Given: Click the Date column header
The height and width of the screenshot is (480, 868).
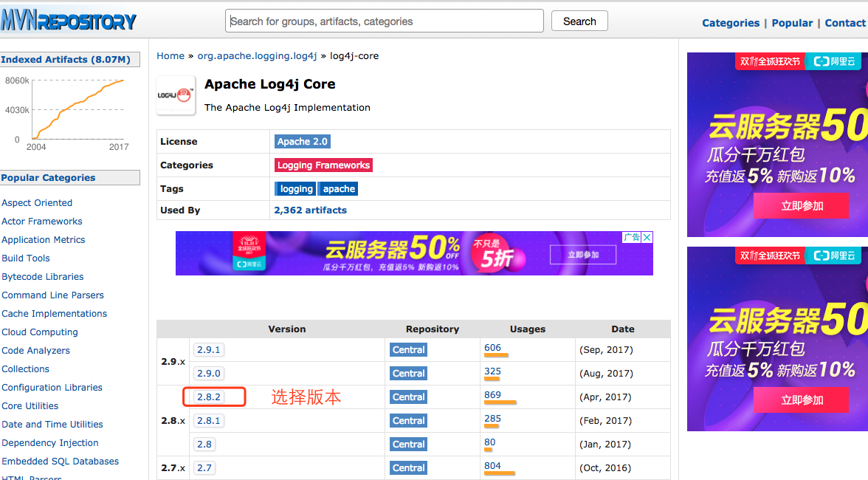Looking at the screenshot, I should coord(623,329).
